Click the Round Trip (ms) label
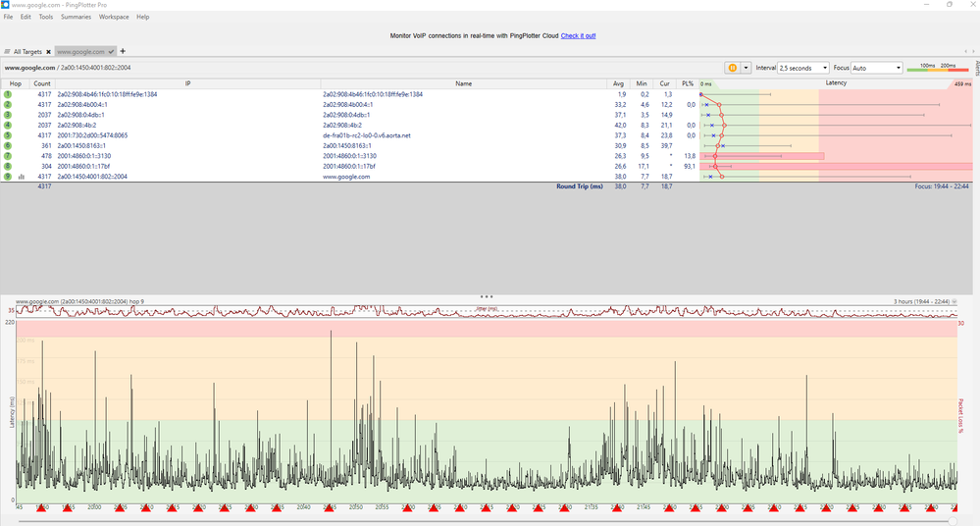 [580, 186]
